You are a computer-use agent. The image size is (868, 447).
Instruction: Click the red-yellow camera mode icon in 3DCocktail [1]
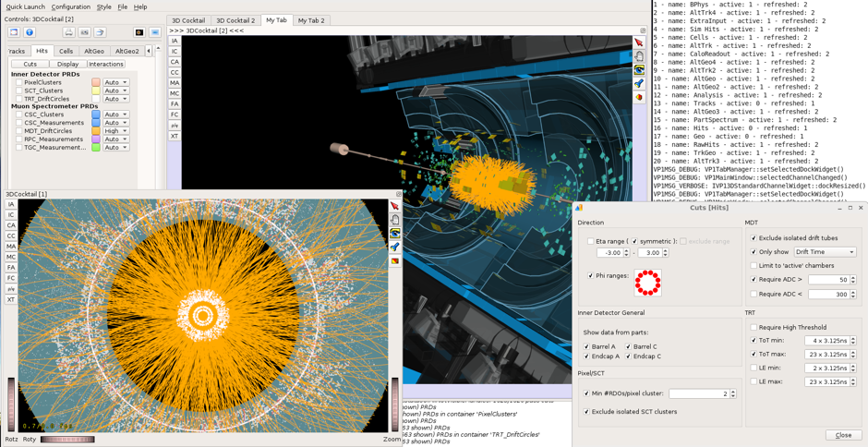click(x=394, y=260)
